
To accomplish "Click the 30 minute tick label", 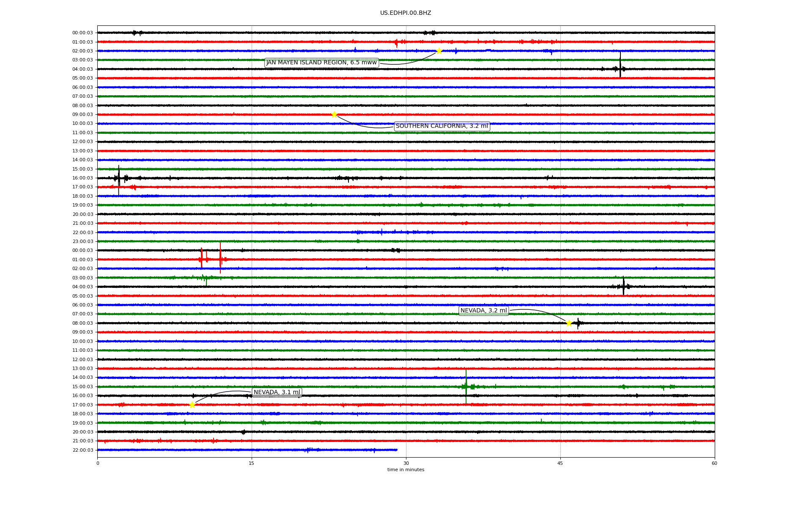I will [x=406, y=463].
